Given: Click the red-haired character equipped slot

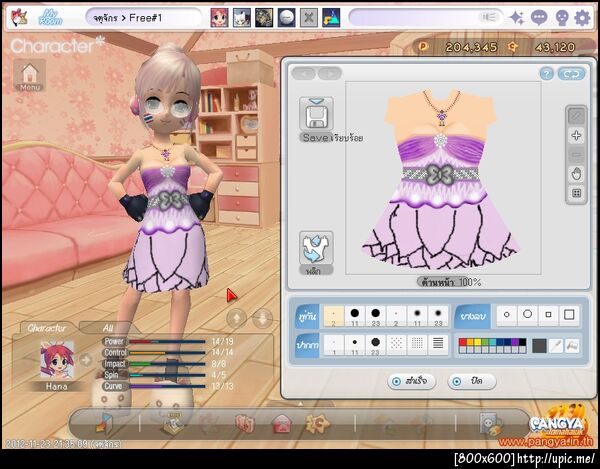Looking at the screenshot, I should [x=220, y=18].
